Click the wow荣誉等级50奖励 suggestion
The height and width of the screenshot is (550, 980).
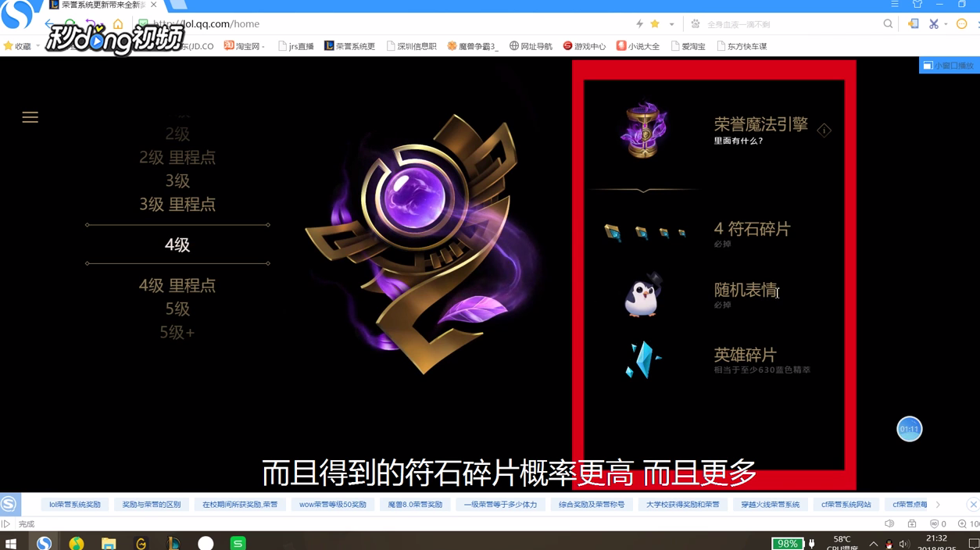click(x=333, y=505)
